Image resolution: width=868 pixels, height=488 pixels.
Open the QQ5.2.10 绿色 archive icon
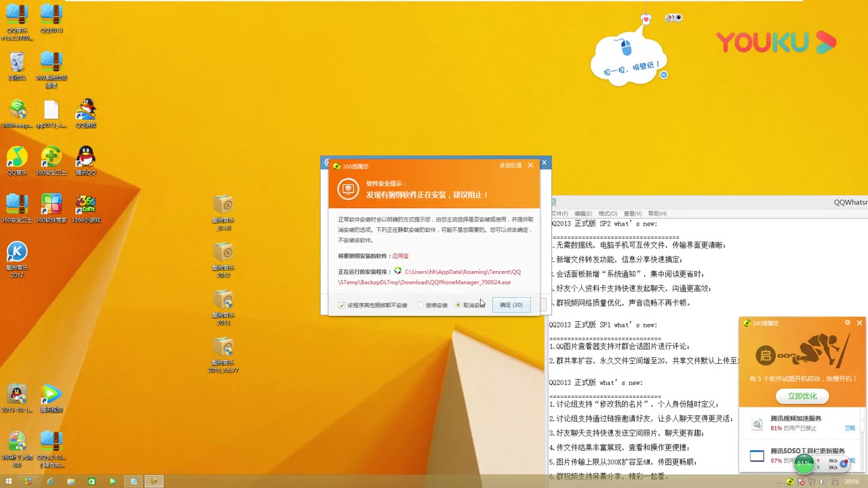(52, 449)
